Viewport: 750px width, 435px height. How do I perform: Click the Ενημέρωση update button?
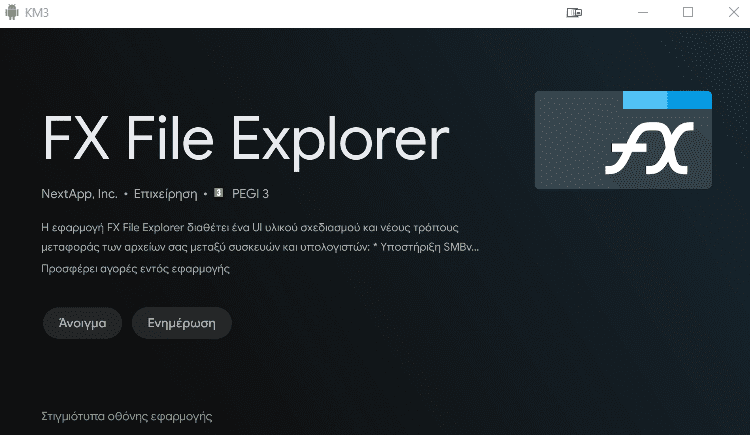(182, 323)
